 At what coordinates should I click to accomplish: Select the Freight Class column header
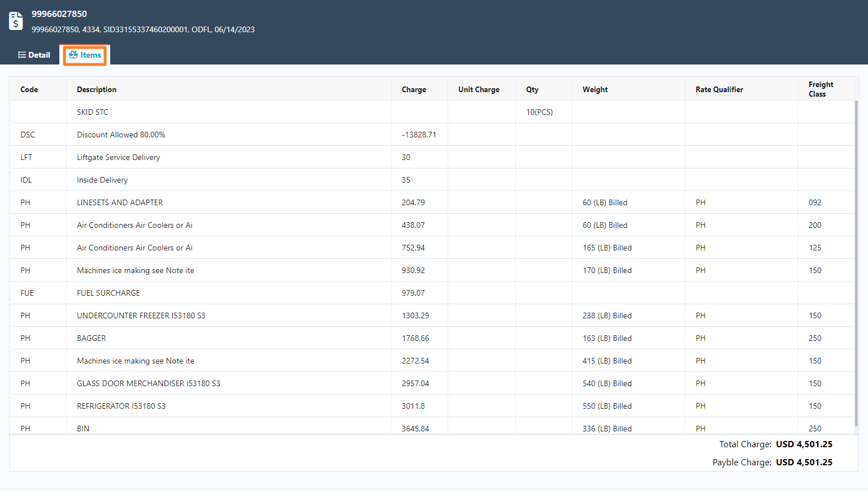821,89
